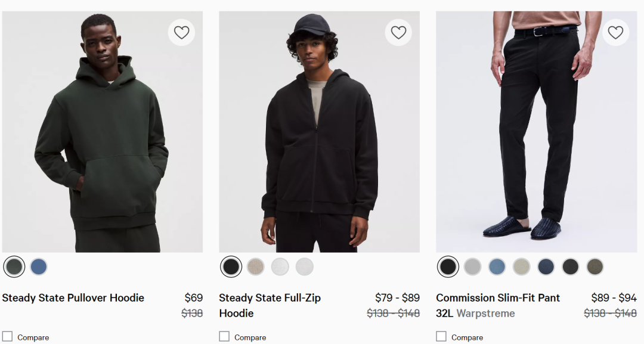Select beige heathered swatch for Full-Zip Hoodie
This screenshot has height=344, width=644.
tap(256, 266)
